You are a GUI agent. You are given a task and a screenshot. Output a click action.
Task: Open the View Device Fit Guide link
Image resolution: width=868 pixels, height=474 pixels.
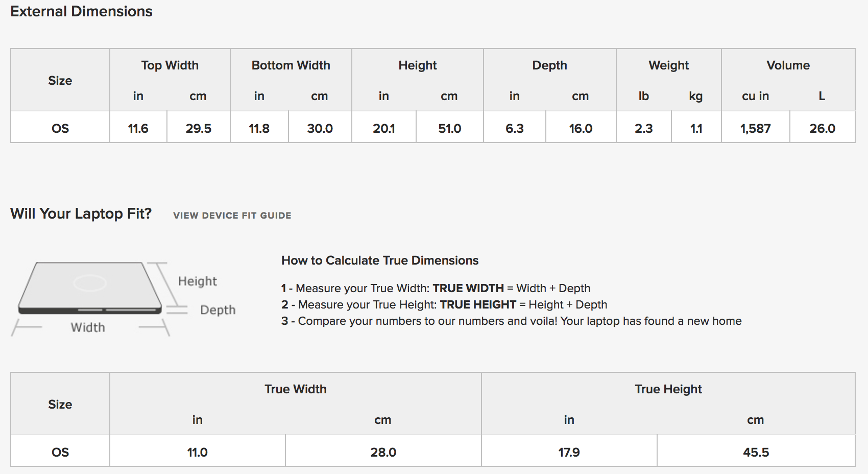(232, 216)
